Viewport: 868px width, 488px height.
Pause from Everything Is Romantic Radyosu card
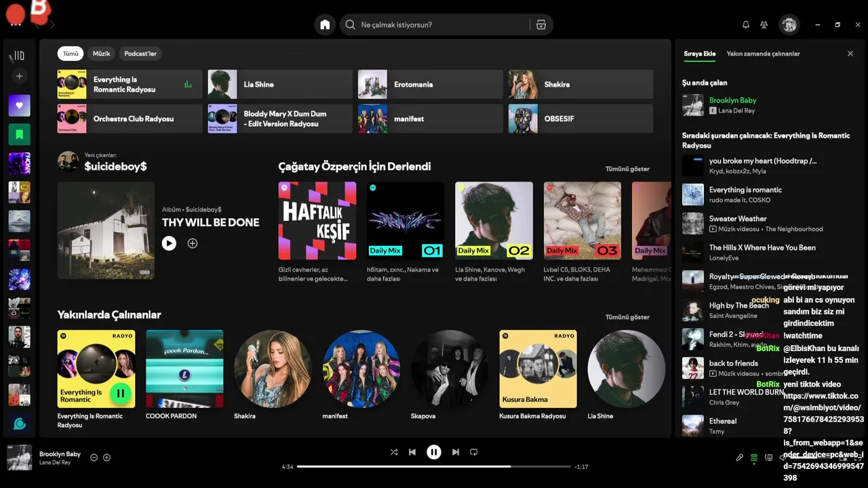(x=121, y=393)
